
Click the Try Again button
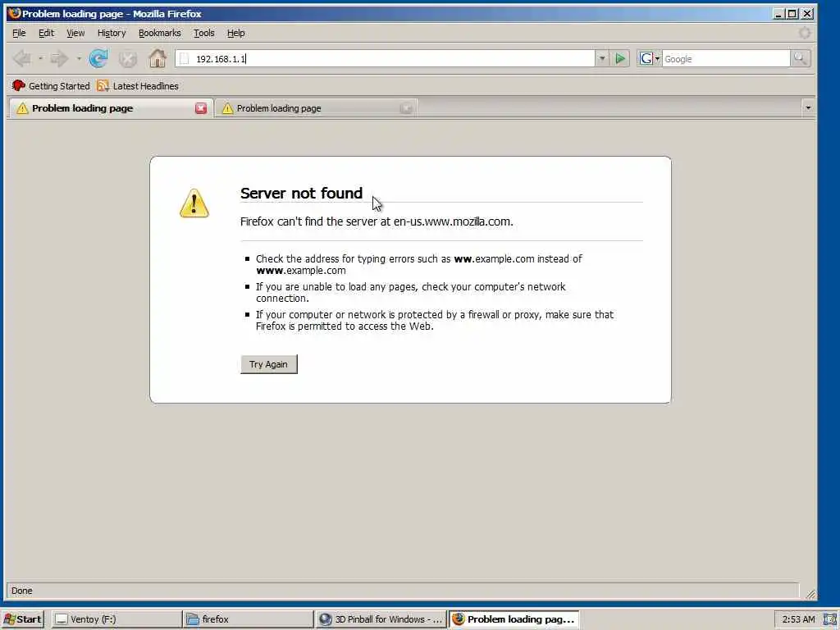pos(268,364)
